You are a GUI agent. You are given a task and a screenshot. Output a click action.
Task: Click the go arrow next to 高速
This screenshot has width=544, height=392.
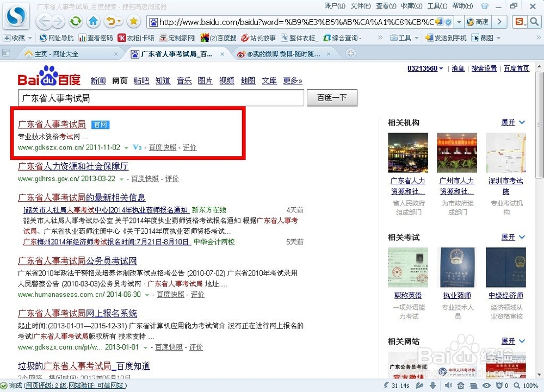499,22
